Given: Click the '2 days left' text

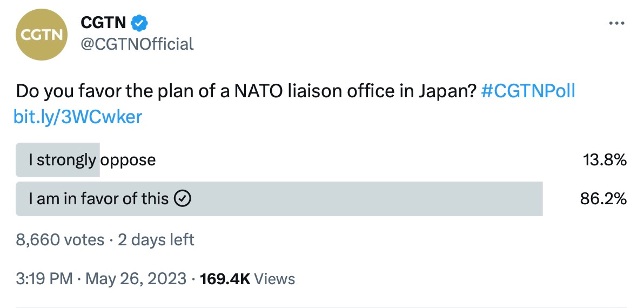Looking at the screenshot, I should click(x=156, y=239).
